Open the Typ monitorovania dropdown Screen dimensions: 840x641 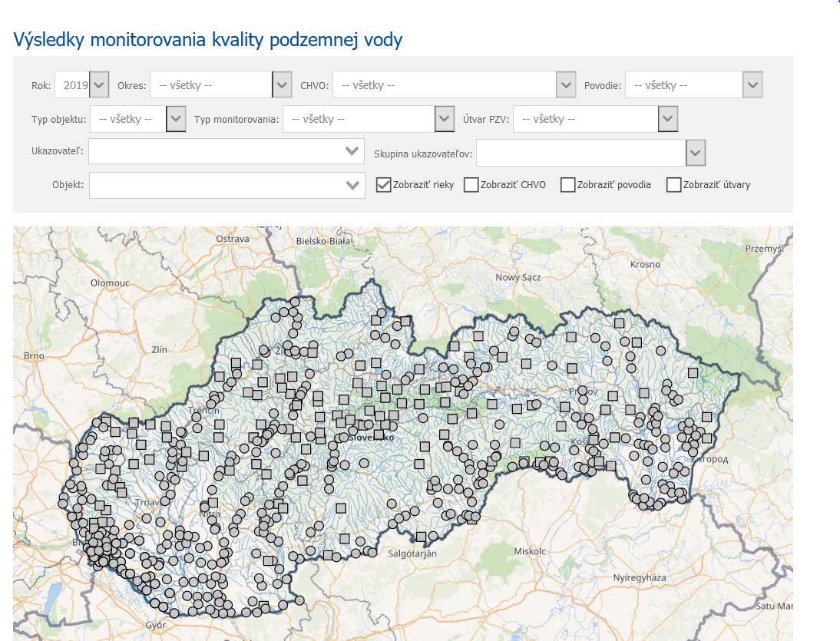pos(444,119)
